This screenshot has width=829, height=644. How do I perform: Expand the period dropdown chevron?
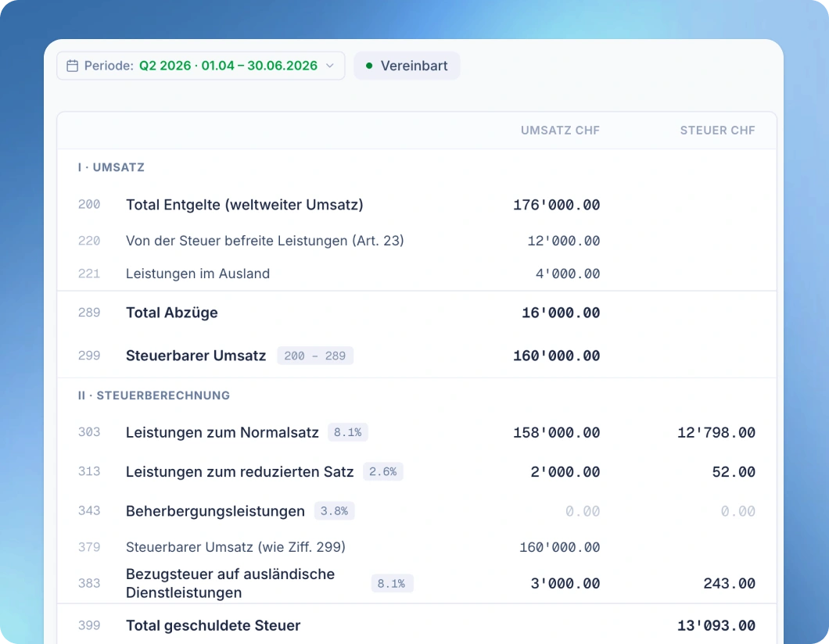pos(330,66)
